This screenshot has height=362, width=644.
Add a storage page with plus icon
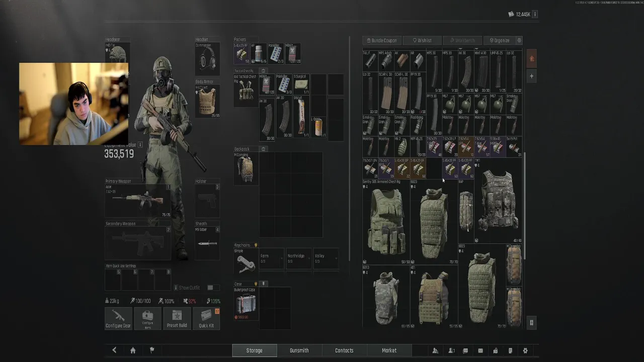tap(532, 76)
